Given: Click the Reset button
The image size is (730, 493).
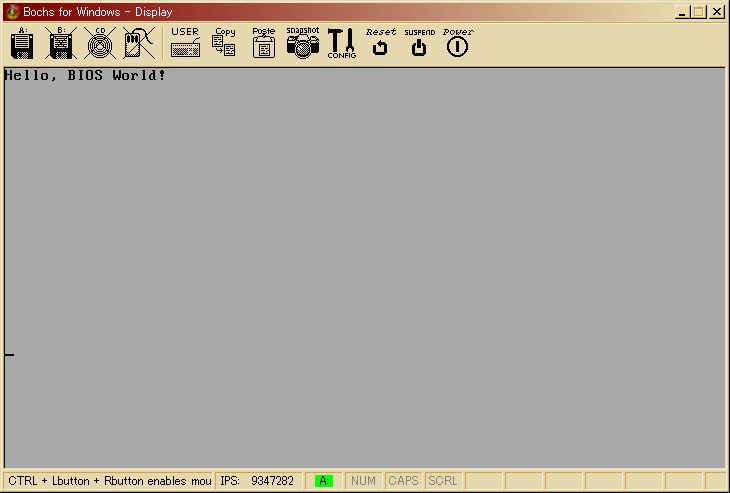Looking at the screenshot, I should (x=380, y=43).
